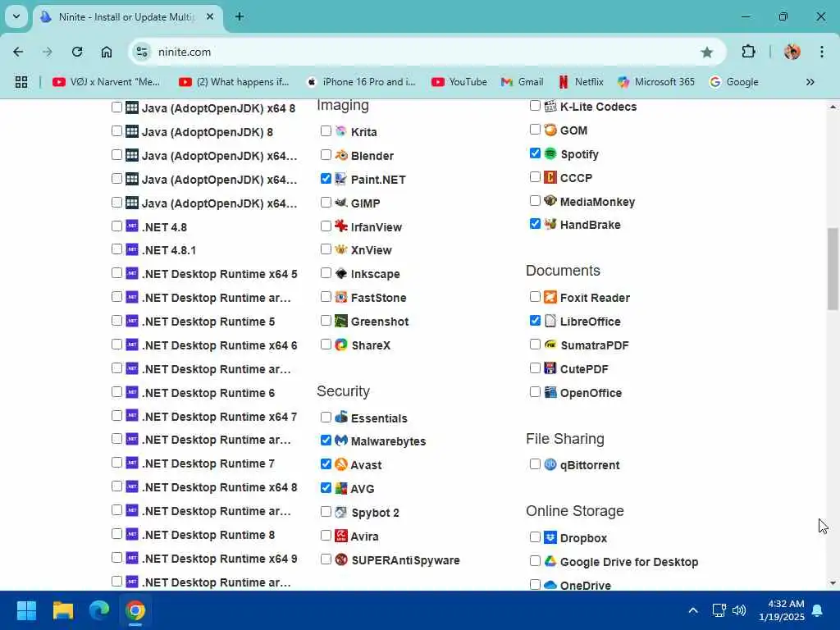This screenshot has width=840, height=630.
Task: Check the .NET 4.8 checkbox
Action: coord(116,226)
